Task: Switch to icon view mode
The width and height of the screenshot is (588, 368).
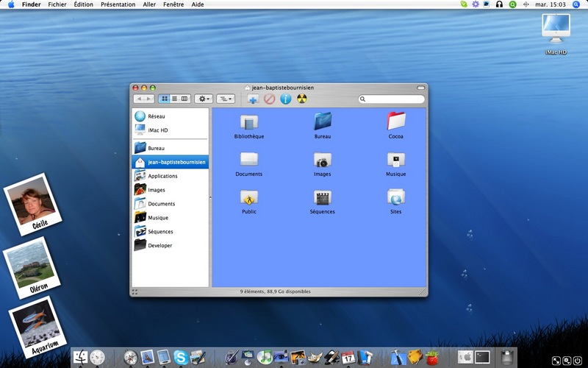Action: (x=164, y=99)
